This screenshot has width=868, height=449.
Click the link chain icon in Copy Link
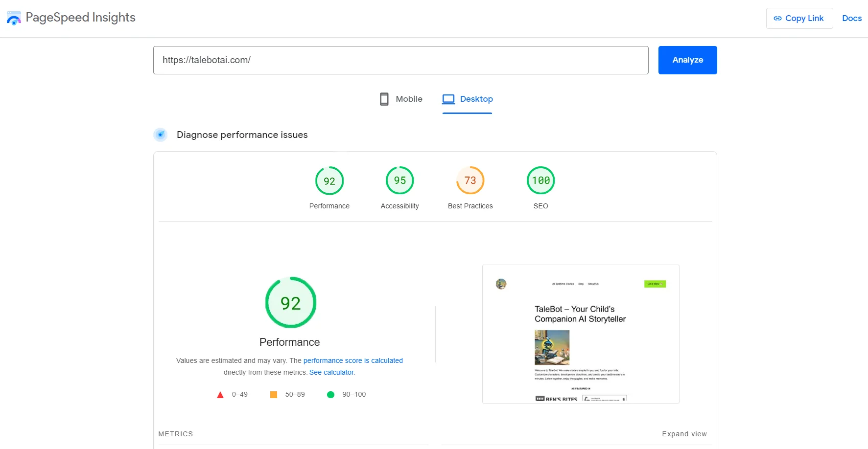(x=777, y=19)
